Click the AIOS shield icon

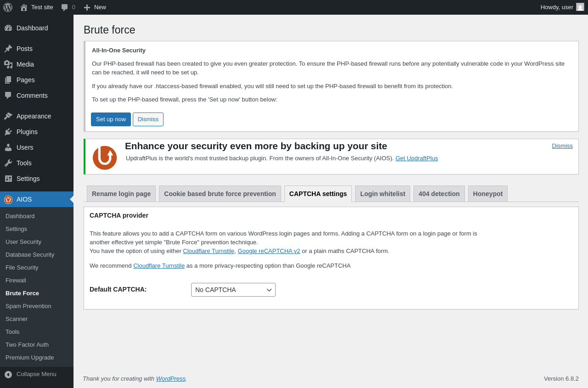pos(8,199)
